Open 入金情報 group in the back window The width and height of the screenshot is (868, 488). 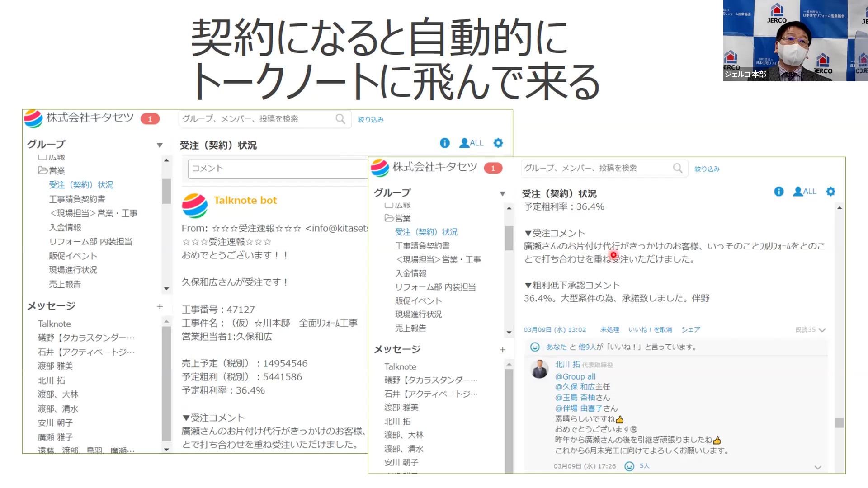pyautogui.click(x=65, y=228)
